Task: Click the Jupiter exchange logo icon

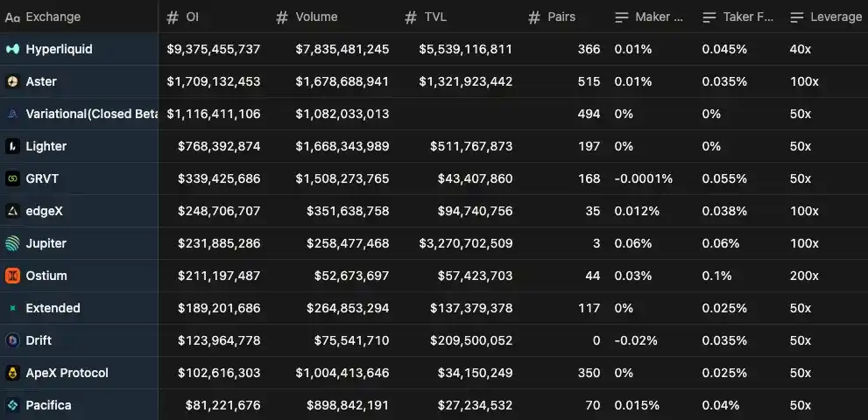Action: (x=12, y=243)
